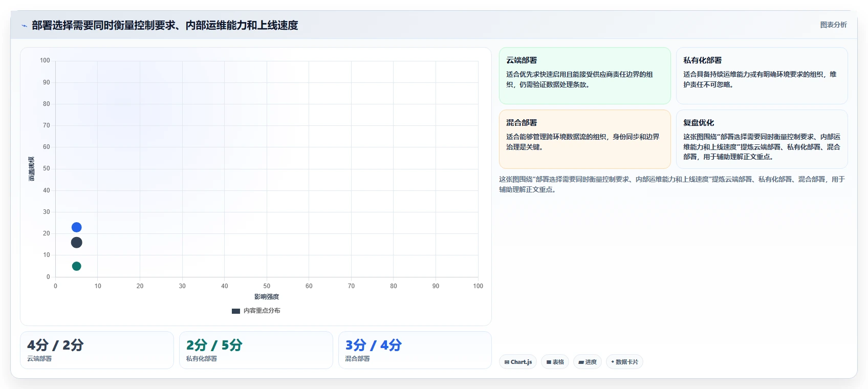This screenshot has width=868, height=389.
Task: Open the 私有化部署 card
Action: [762, 76]
